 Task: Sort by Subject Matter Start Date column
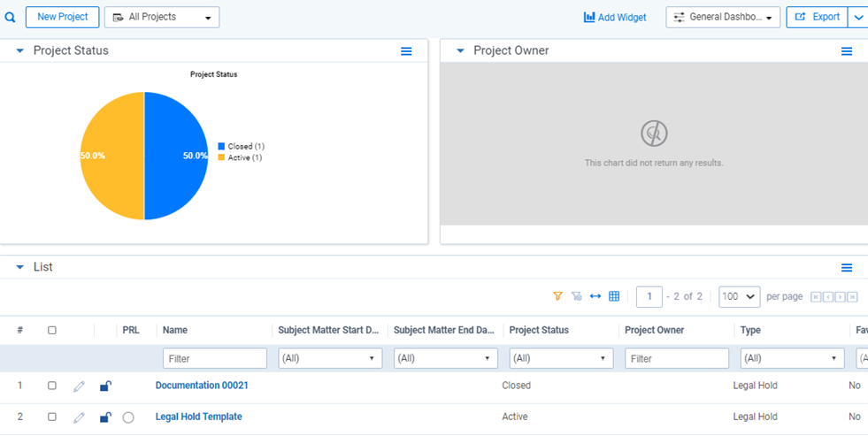click(329, 331)
